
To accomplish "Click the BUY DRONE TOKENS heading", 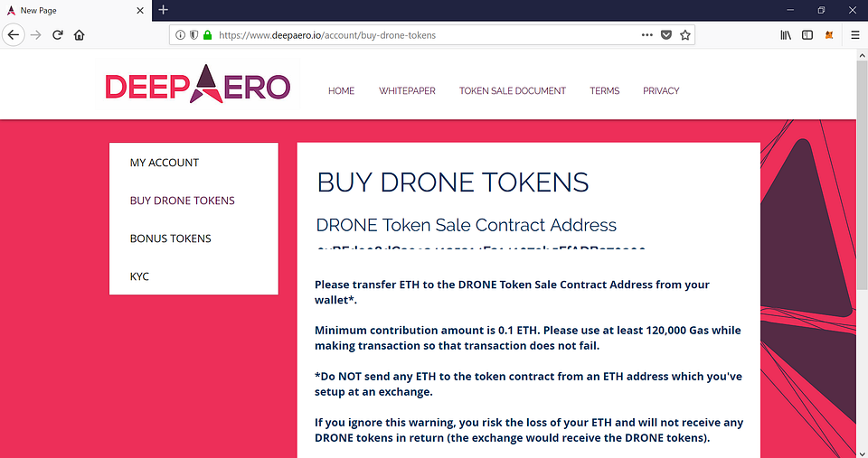I will point(453,182).
